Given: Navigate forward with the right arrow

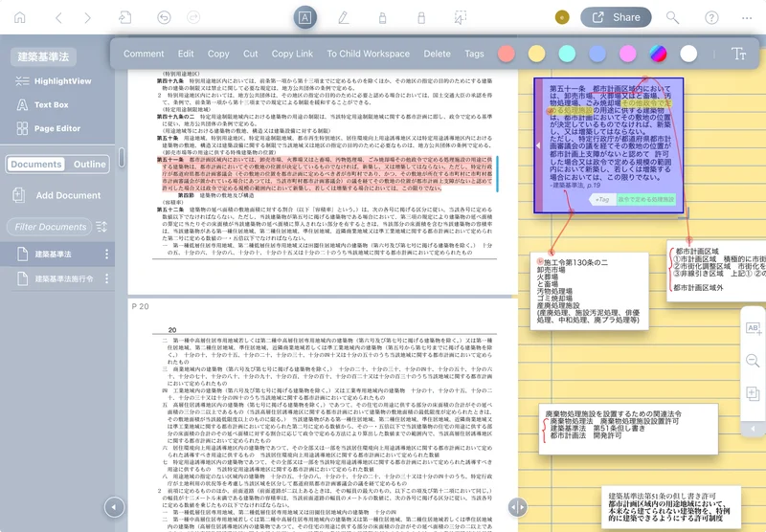Looking at the screenshot, I should (x=87, y=18).
